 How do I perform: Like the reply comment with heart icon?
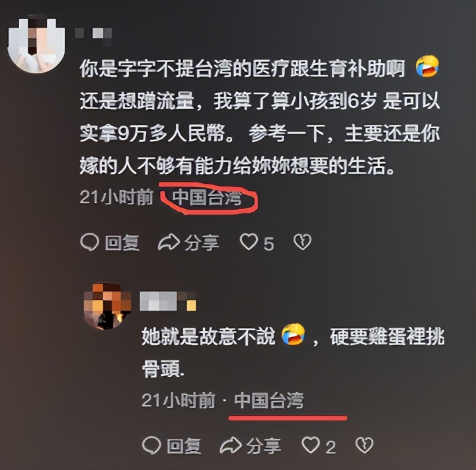[x=311, y=445]
